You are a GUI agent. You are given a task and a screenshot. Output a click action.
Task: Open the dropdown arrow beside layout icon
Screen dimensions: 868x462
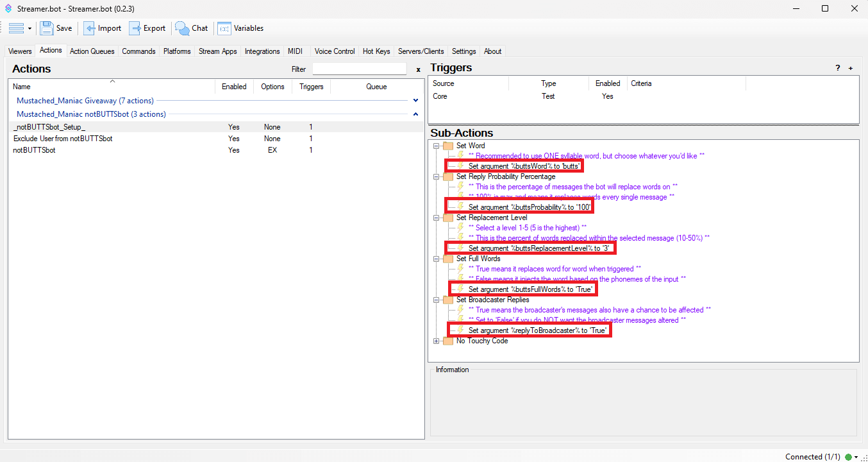pos(29,29)
